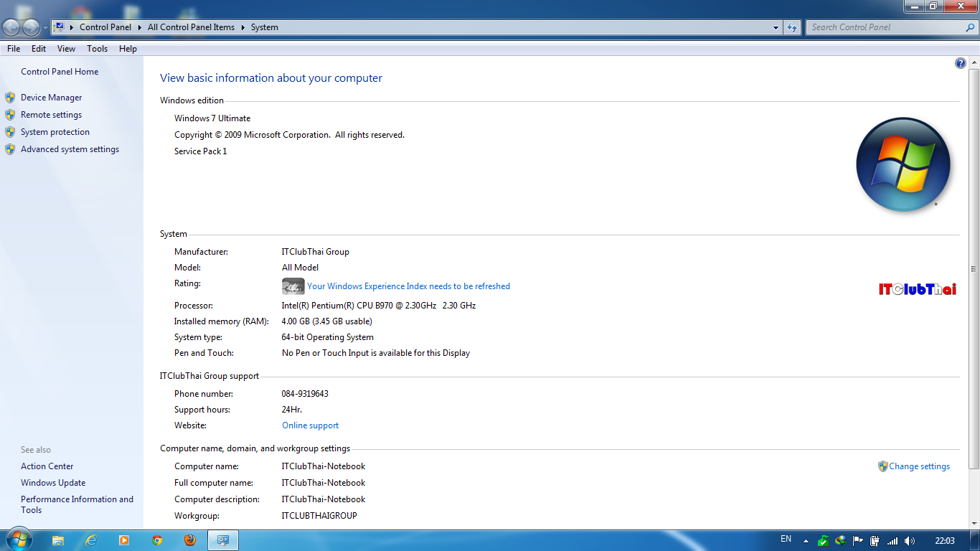
Task: Open the media player taskbar icon
Action: coord(124,540)
